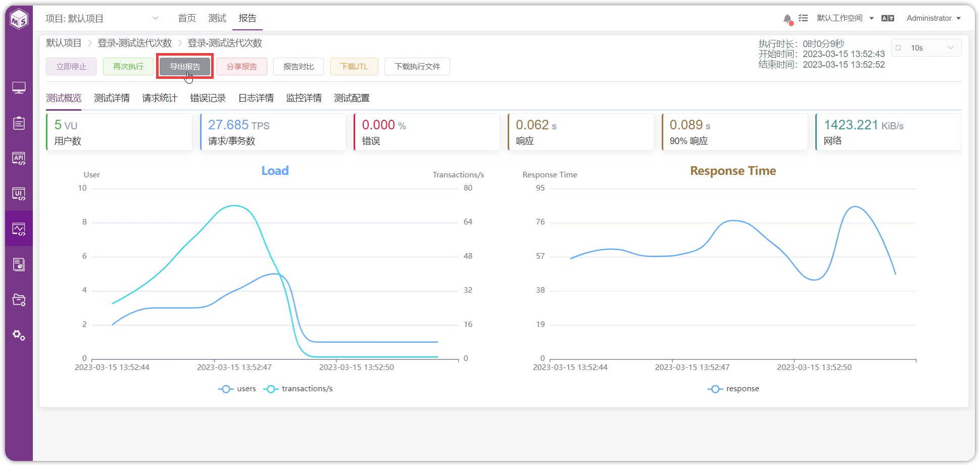Click the 报告对比 button
The height and width of the screenshot is (466, 980).
299,66
